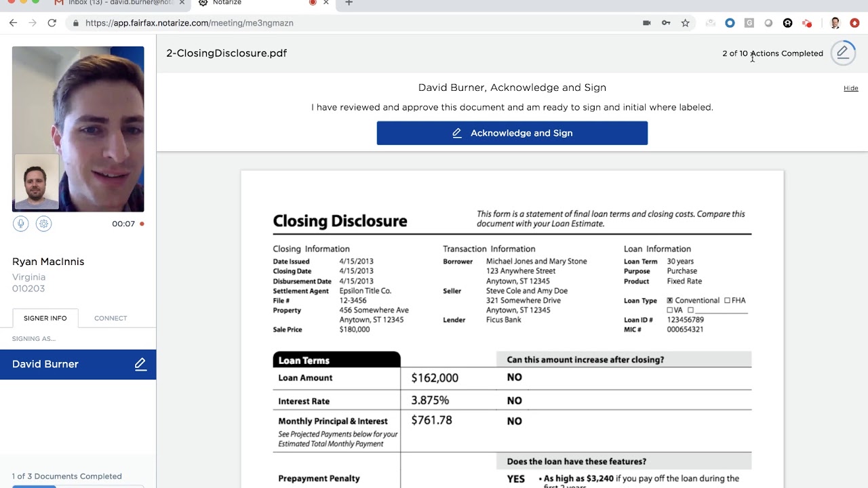Image resolution: width=868 pixels, height=488 pixels.
Task: Click the Closing Disclosure heading
Action: point(340,221)
